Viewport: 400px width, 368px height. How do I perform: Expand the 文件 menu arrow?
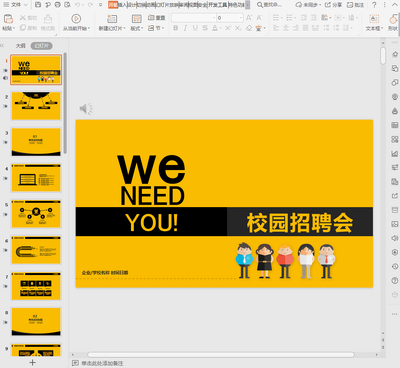26,5
